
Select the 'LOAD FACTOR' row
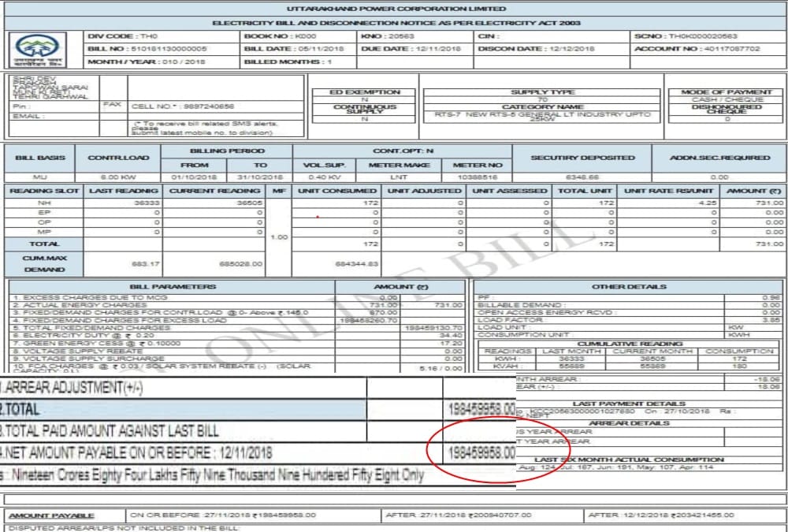tap(629, 320)
